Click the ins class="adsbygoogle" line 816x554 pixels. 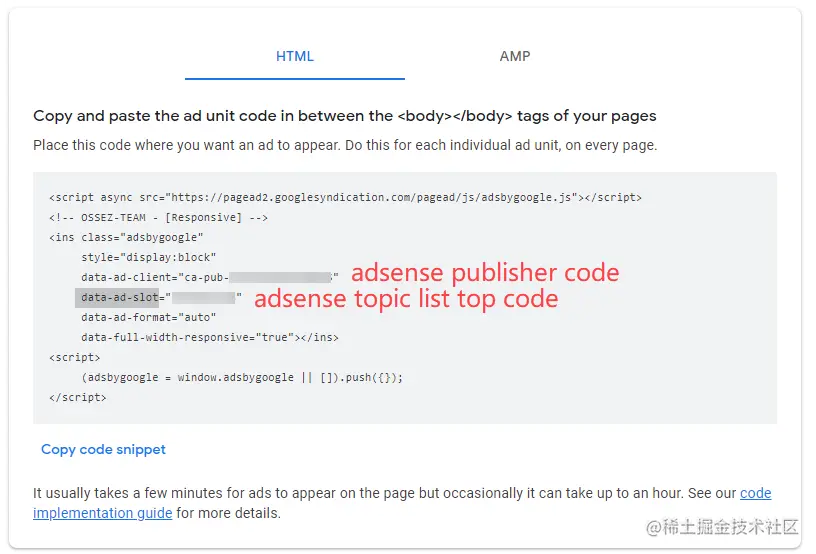point(126,238)
